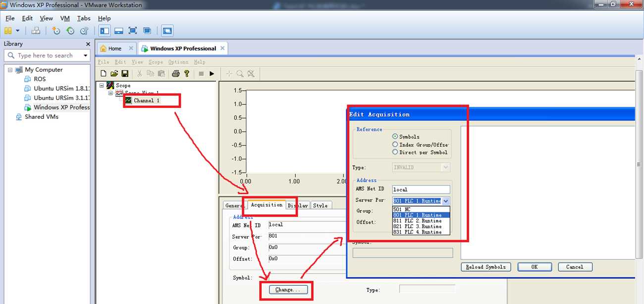This screenshot has height=304, width=644.
Task: Click the crosshair cursor tool icon
Action: 229,74
